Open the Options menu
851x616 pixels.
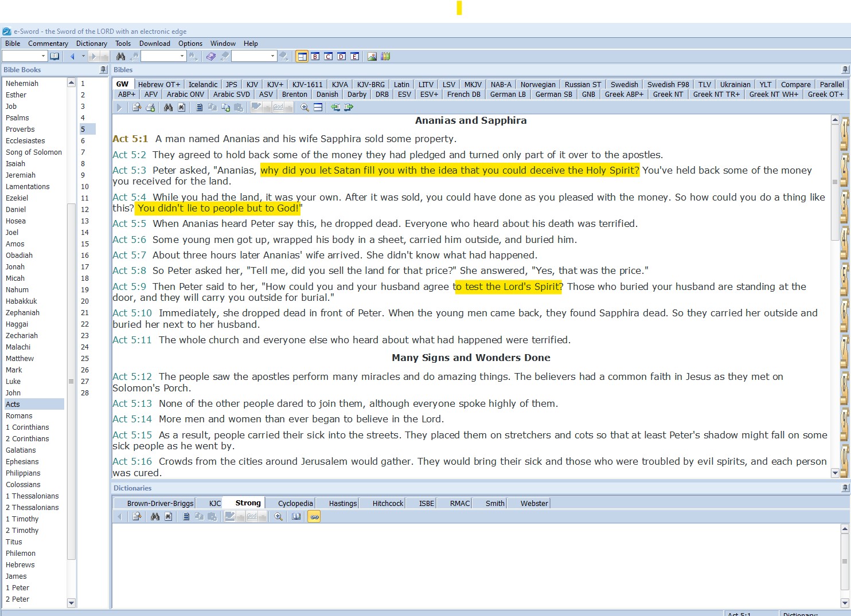190,44
